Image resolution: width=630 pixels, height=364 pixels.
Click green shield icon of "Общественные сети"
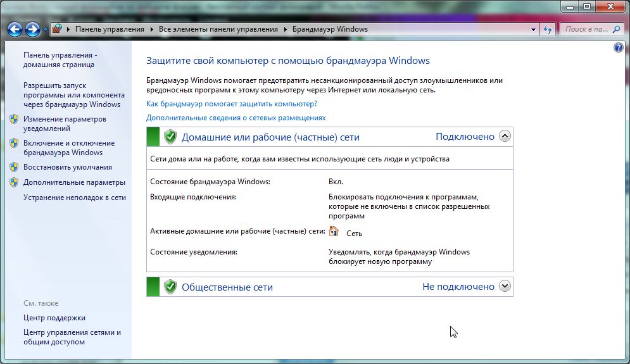click(170, 287)
